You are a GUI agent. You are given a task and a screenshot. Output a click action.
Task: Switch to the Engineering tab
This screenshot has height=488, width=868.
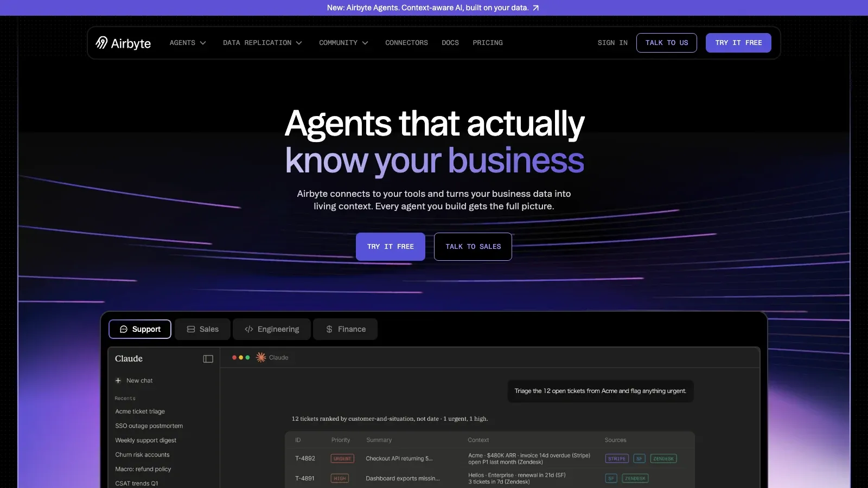(x=272, y=329)
